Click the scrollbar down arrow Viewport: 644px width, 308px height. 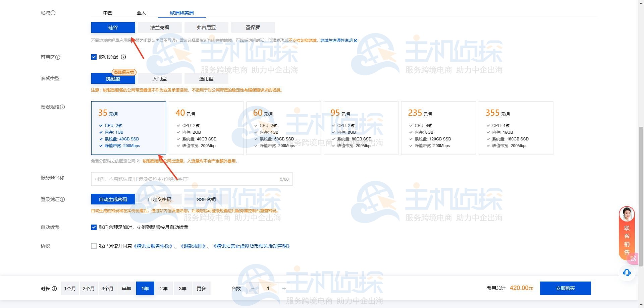641,305
